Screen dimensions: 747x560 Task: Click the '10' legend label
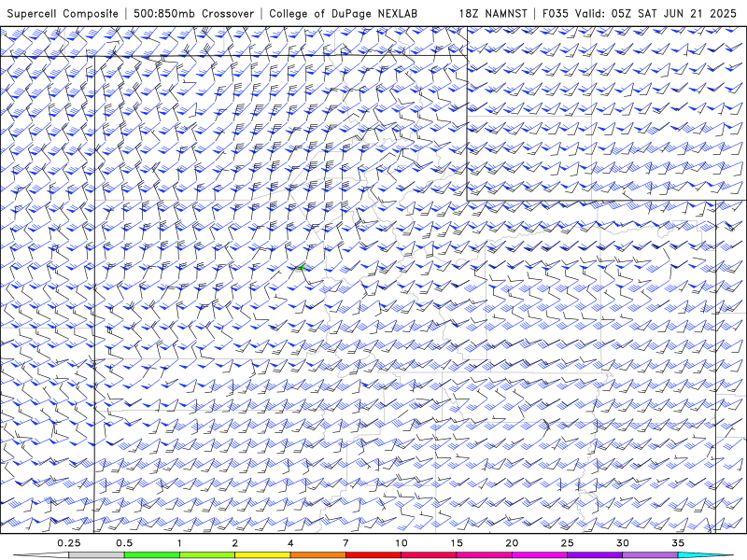402,543
